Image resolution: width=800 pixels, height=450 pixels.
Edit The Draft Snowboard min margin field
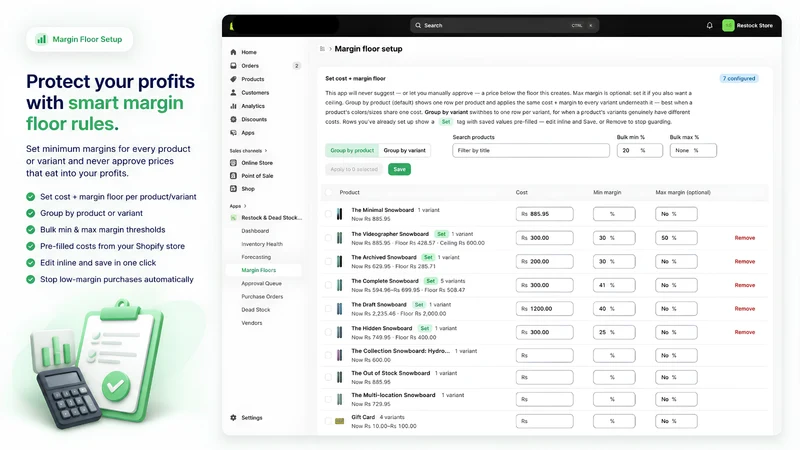point(614,309)
